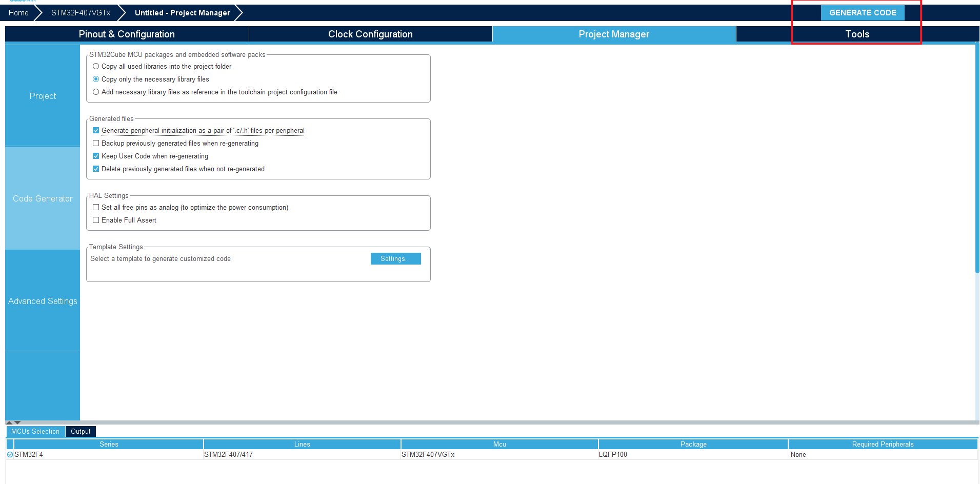The height and width of the screenshot is (484, 980).
Task: Uncheck Delete previously generated files option
Action: pos(96,169)
